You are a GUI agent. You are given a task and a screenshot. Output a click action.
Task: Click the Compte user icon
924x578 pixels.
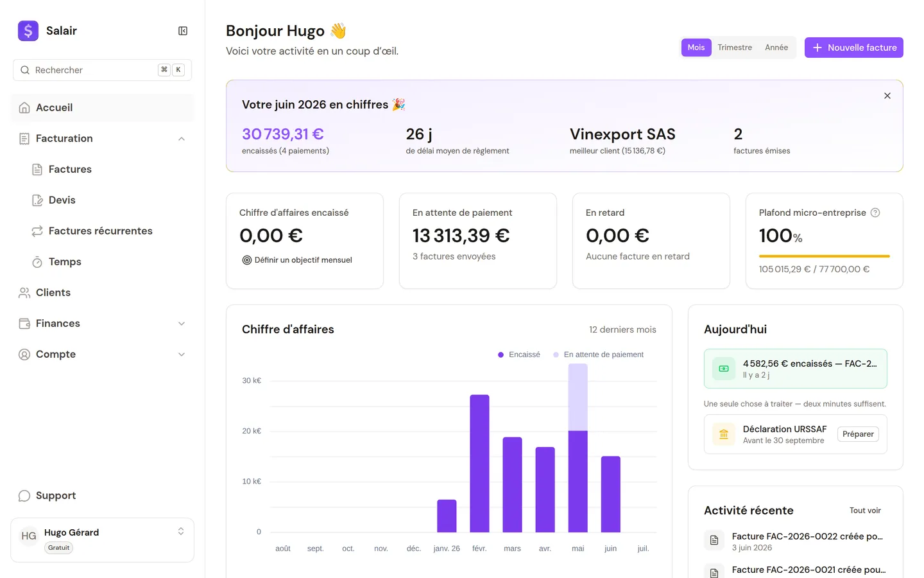tap(24, 355)
